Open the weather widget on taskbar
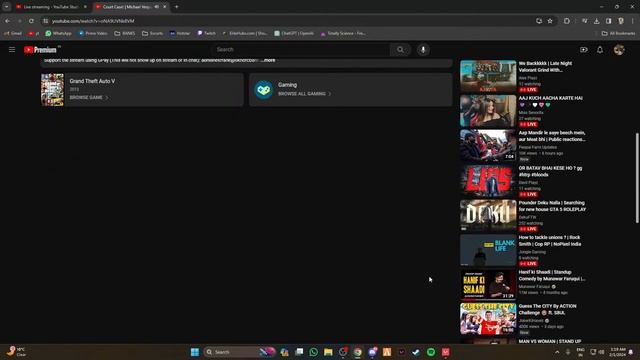 coord(16,352)
